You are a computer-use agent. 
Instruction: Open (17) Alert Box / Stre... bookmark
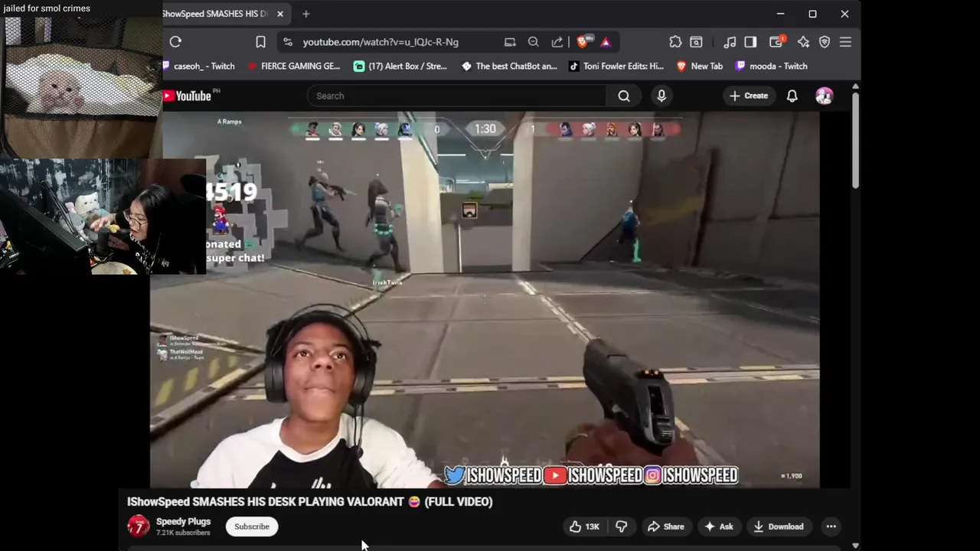point(400,66)
